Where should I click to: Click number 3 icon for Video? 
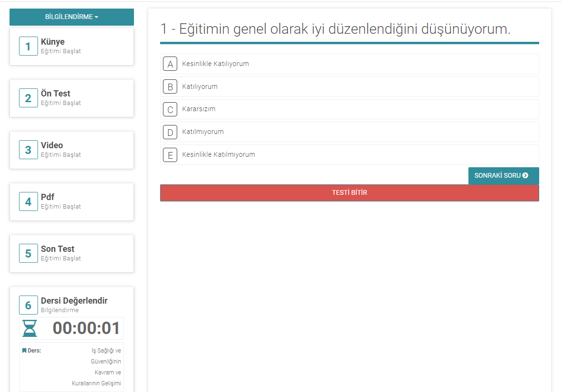click(x=28, y=150)
